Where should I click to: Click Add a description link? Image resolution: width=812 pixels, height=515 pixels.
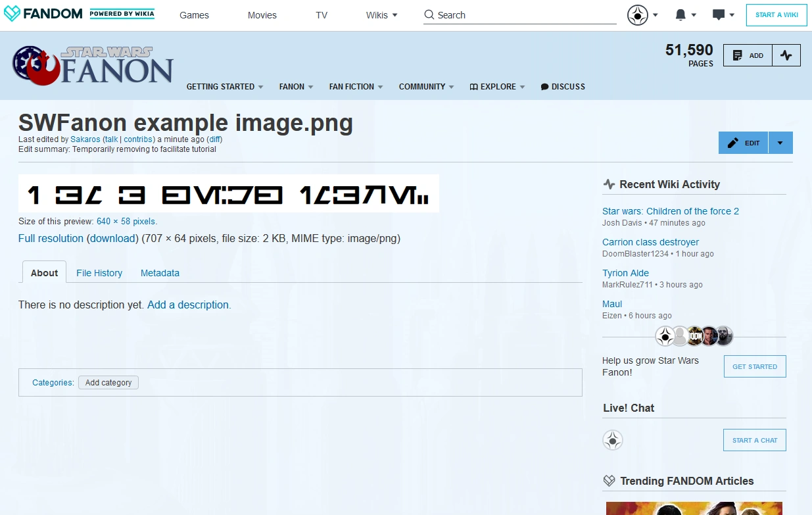click(x=189, y=305)
